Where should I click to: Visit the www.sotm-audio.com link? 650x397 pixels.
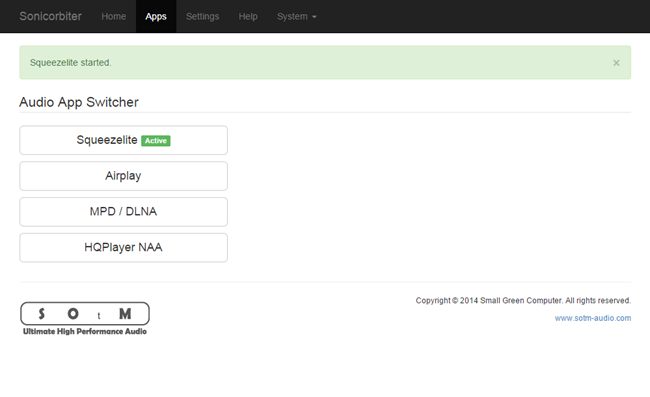(593, 318)
